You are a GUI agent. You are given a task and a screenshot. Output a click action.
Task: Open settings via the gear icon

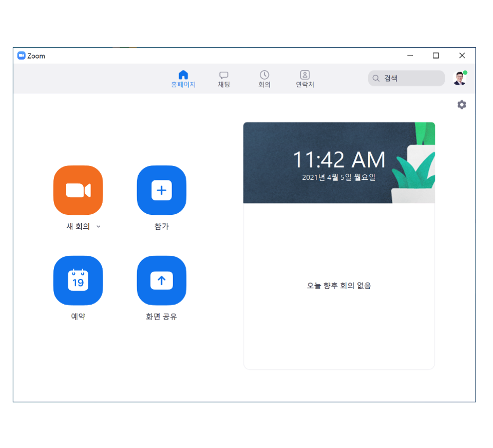(462, 104)
